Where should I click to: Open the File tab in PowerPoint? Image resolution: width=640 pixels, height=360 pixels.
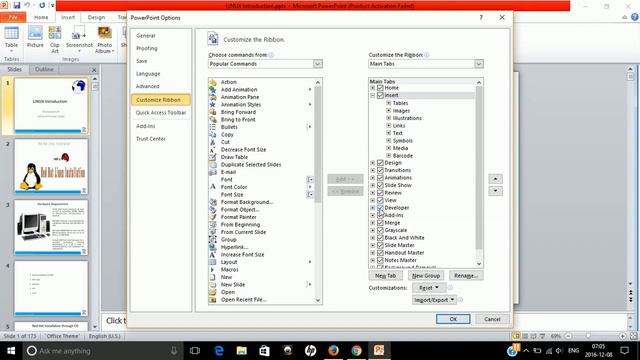coord(13,17)
